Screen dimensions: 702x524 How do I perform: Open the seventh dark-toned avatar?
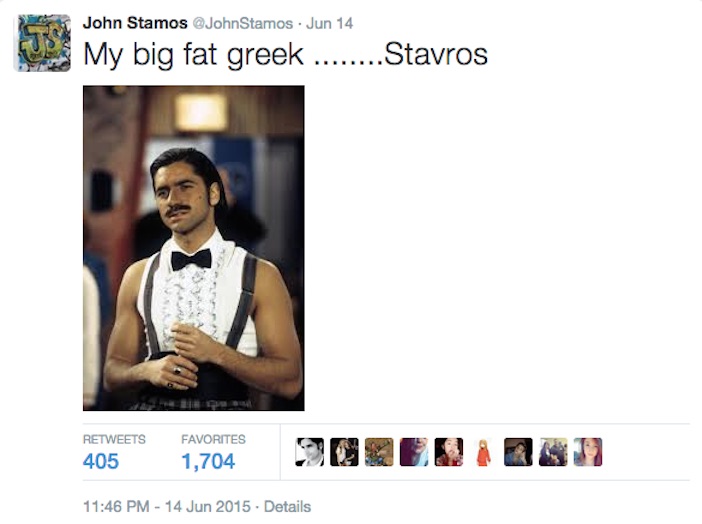click(x=518, y=452)
